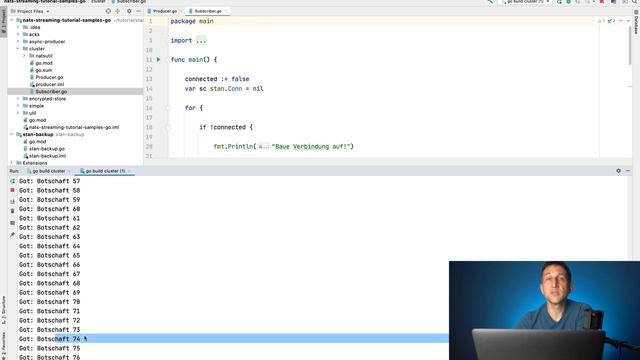Click the search magnifier in top-right corner

point(635,2)
